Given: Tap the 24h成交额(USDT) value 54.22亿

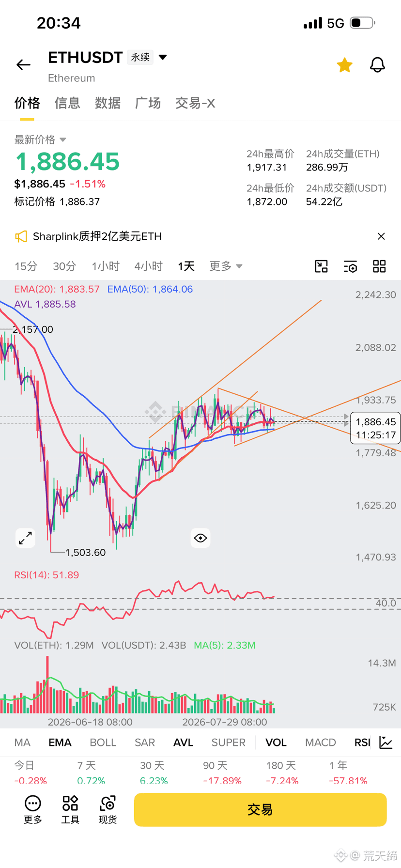Looking at the screenshot, I should [x=324, y=201].
